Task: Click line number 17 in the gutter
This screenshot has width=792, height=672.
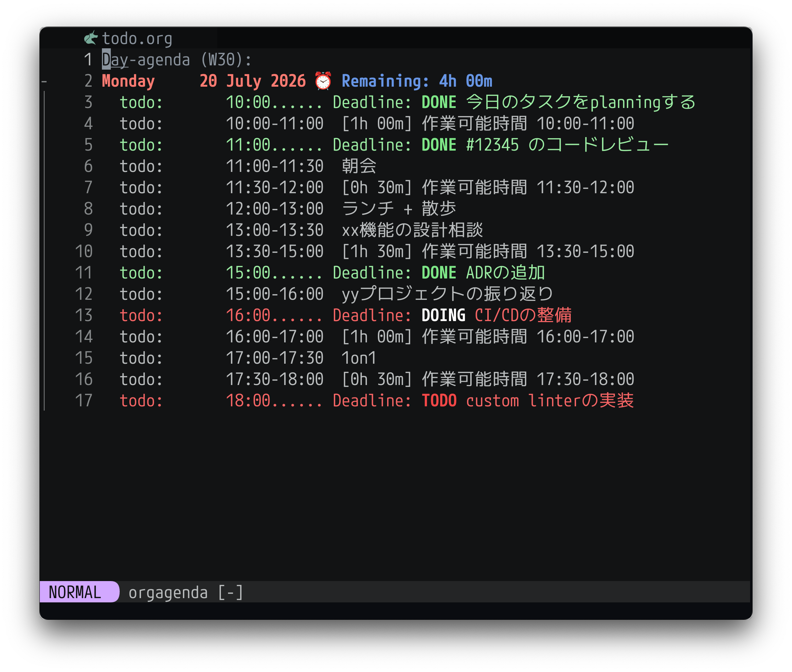Action: tap(84, 401)
